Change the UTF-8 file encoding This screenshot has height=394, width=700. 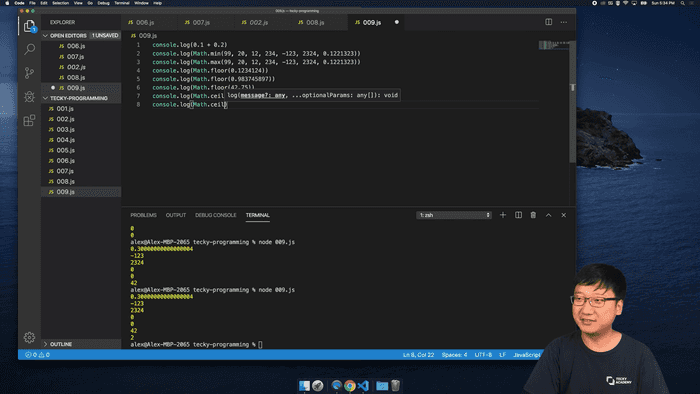click(483, 355)
